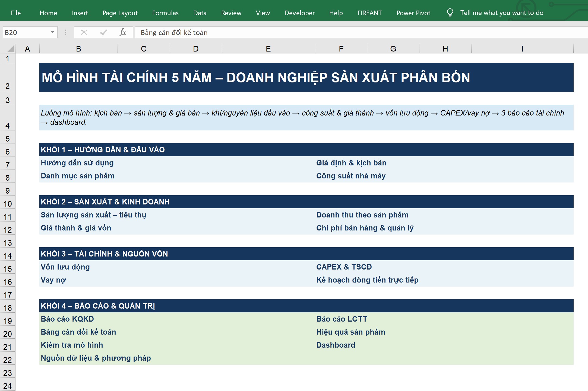Open the Help tab
588x391 pixels.
(336, 13)
